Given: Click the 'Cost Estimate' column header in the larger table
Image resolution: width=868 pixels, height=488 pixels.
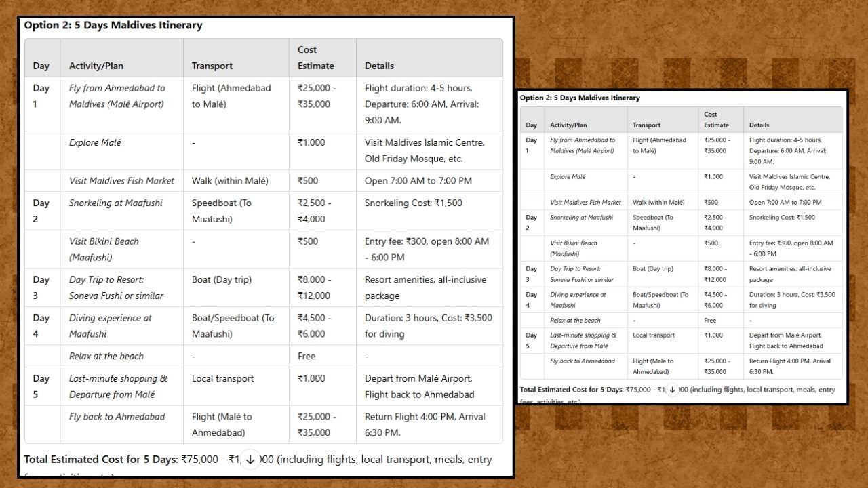Looking at the screenshot, I should coord(316,58).
